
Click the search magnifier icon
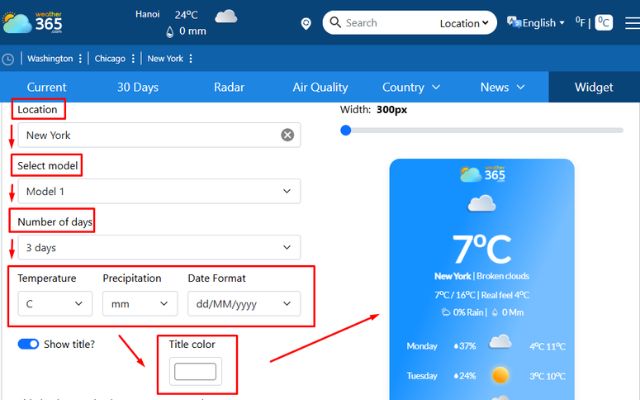[335, 22]
